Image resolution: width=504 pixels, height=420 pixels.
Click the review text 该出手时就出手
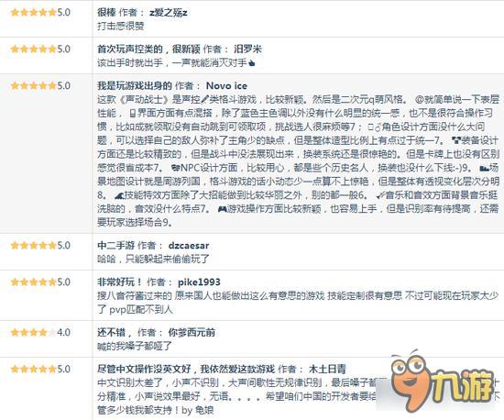(x=130, y=62)
